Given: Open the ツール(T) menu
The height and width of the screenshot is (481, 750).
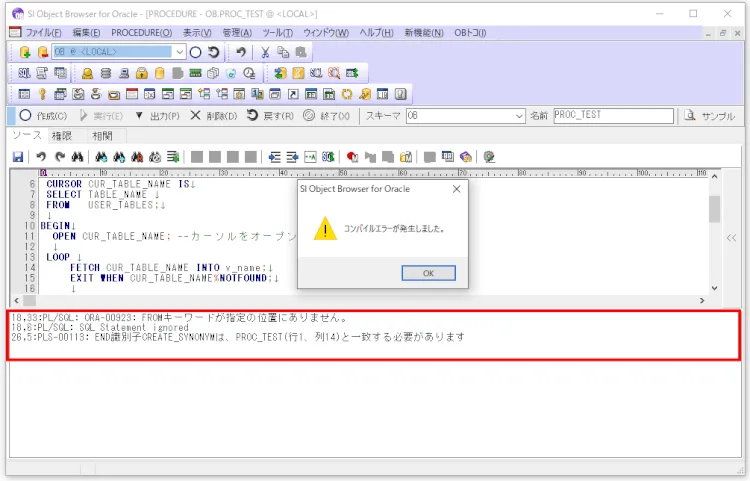Looking at the screenshot, I should (277, 33).
